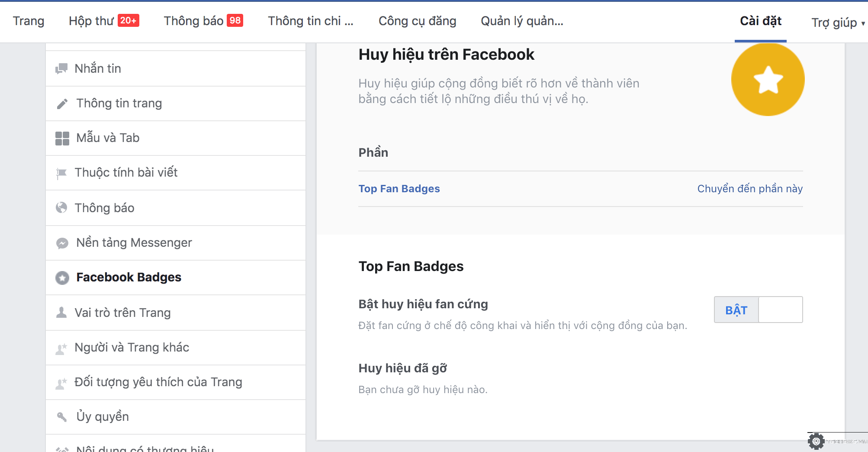Click the Huy hiệu trên Facebook heading

pos(446,55)
